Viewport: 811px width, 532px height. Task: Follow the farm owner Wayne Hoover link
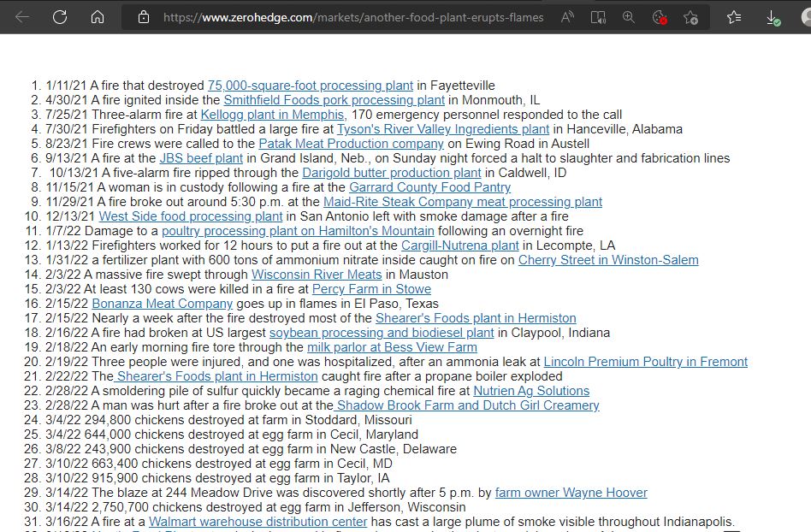point(571,492)
